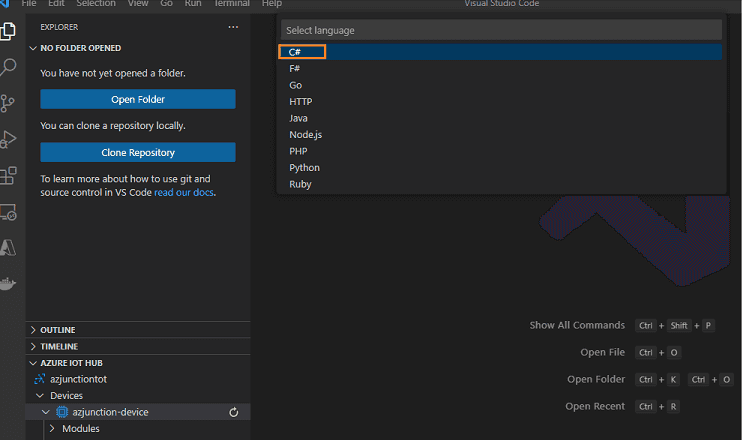Open the Help menu
Screen dimensions: 742x440
[272, 4]
